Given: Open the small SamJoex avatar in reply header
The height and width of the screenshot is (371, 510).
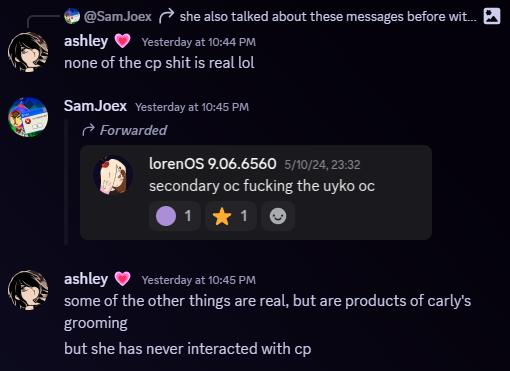Looking at the screenshot, I should tap(72, 16).
